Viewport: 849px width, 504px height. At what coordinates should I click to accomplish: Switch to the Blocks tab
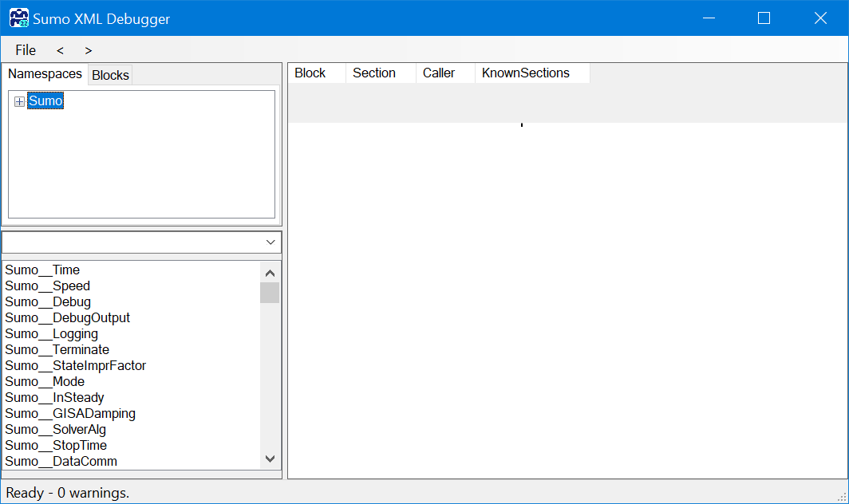tap(110, 75)
